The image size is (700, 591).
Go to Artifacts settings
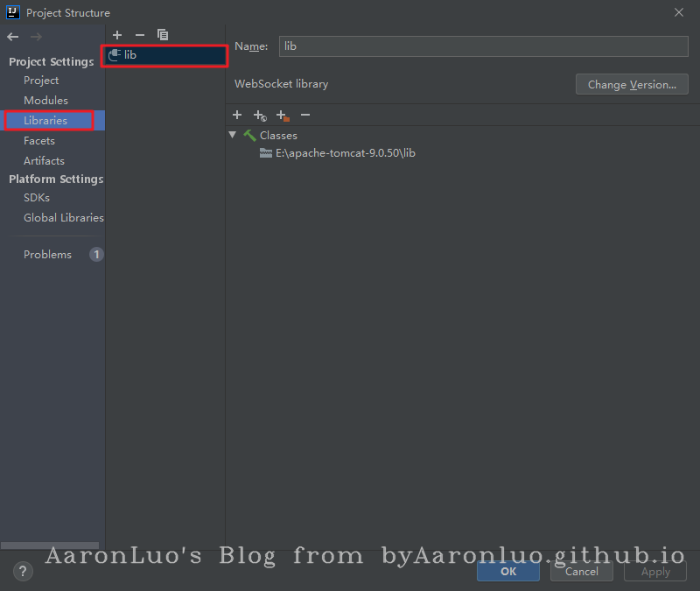point(44,161)
